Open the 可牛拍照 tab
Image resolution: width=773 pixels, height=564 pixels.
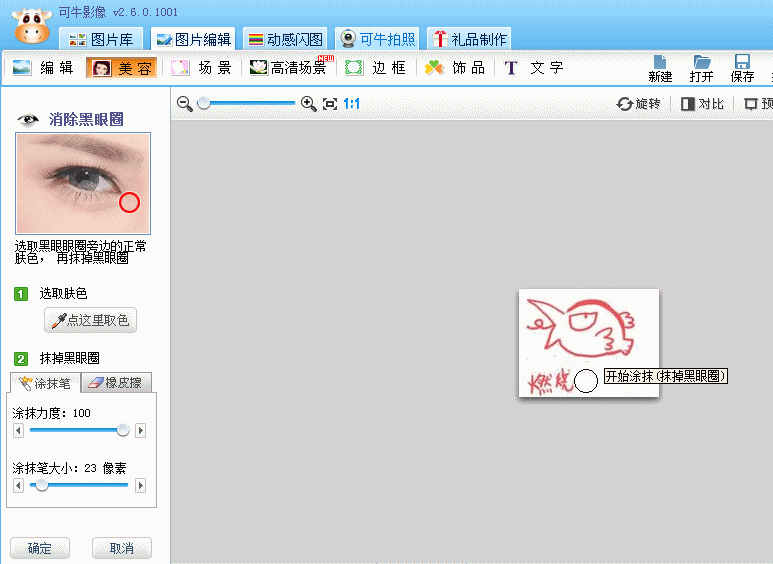click(x=377, y=39)
